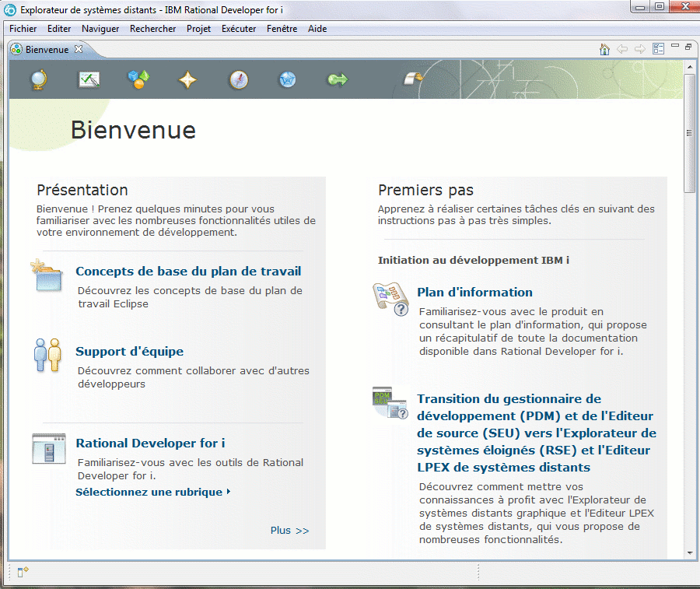Screen dimensions: 700x589
Task: Open the Overview globe icon in banner
Action: point(39,80)
